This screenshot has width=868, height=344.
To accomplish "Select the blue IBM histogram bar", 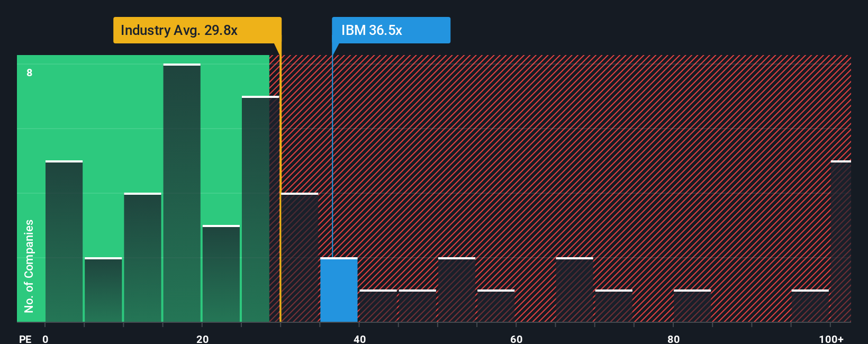I will pyautogui.click(x=339, y=289).
